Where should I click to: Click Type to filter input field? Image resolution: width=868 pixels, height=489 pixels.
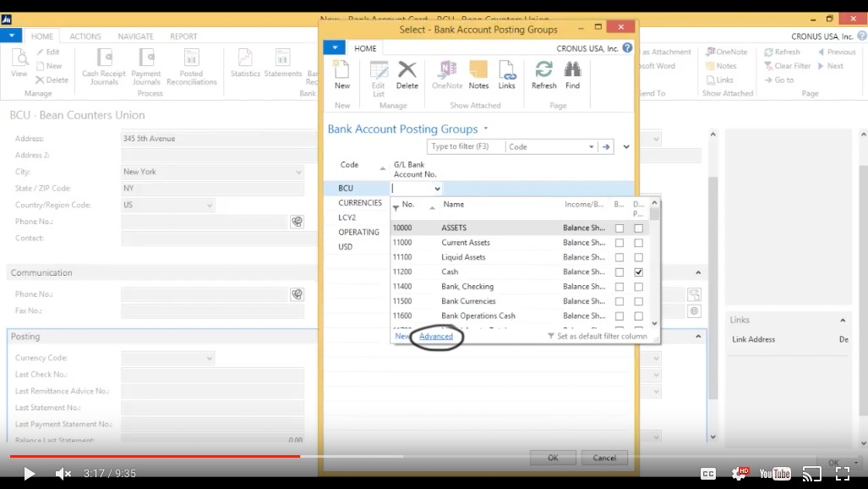click(x=466, y=147)
